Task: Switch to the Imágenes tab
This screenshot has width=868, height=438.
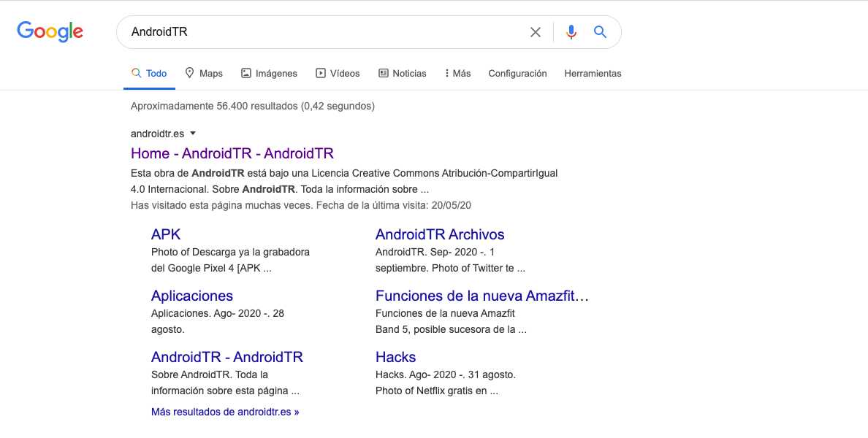Action: pos(269,73)
